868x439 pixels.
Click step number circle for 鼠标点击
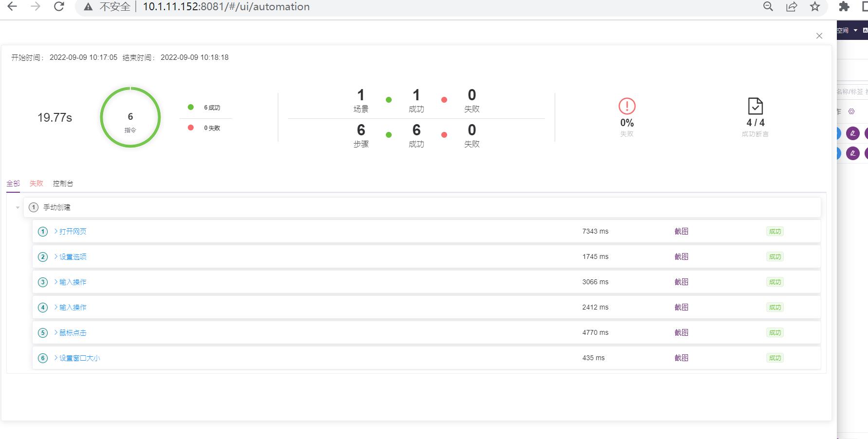point(43,333)
